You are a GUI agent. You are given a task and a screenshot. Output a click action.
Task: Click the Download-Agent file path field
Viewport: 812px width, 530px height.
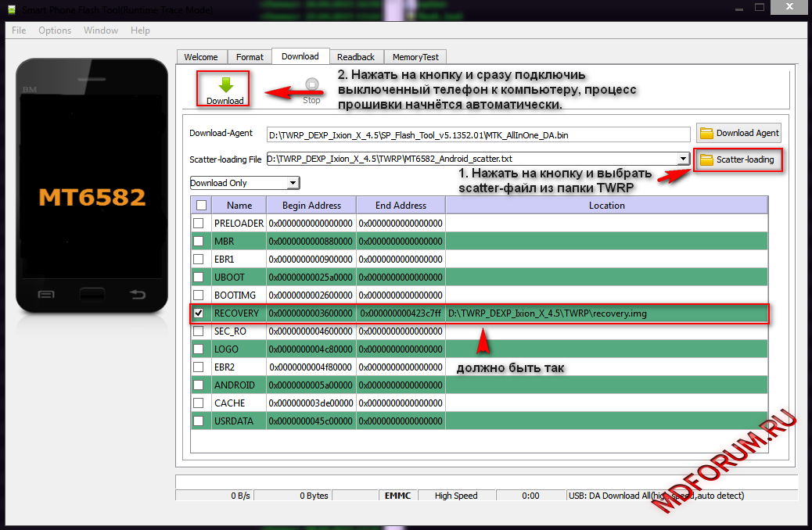pyautogui.click(x=477, y=134)
